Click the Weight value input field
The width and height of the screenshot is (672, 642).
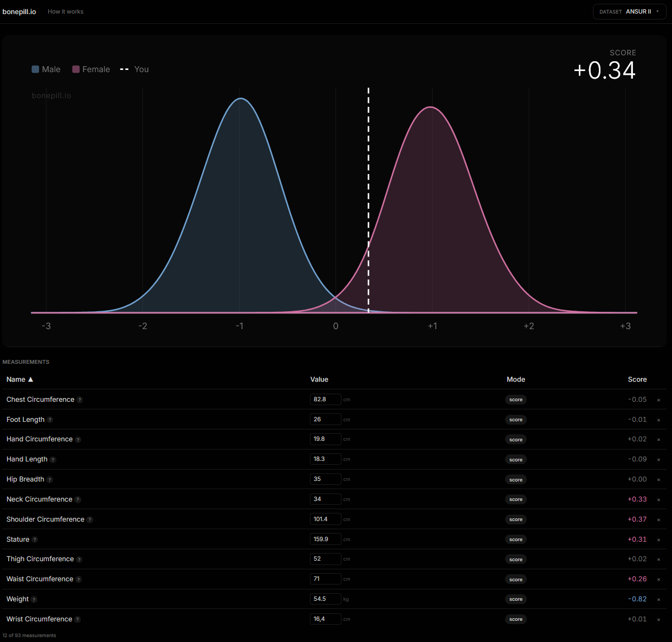click(x=325, y=599)
